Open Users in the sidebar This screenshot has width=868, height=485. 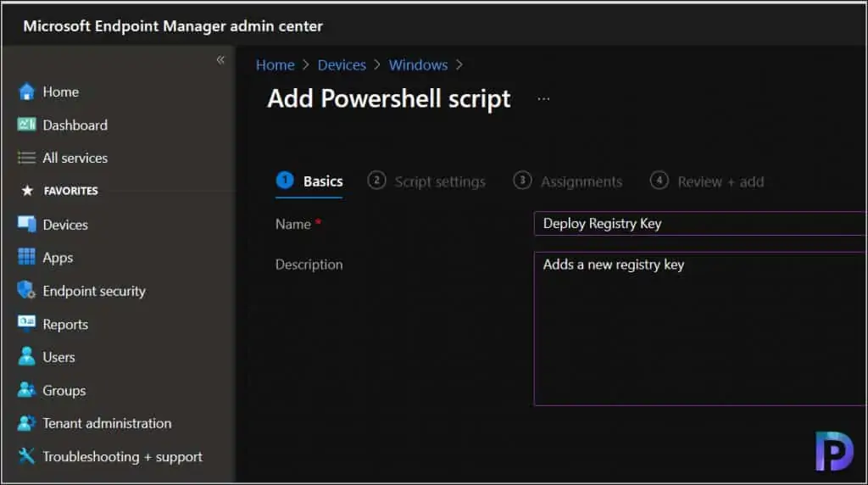click(58, 357)
